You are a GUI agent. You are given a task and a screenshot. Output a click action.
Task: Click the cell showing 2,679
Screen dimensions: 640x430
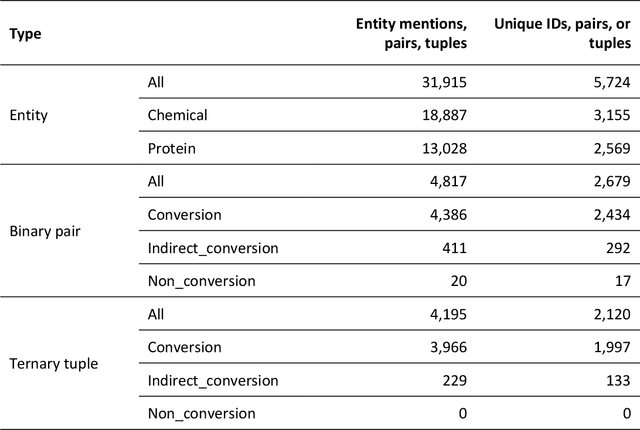612,181
